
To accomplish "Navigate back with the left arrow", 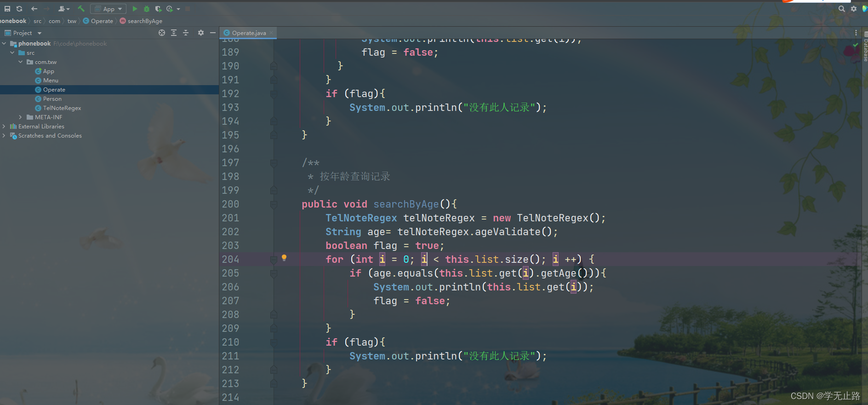I will pyautogui.click(x=34, y=9).
